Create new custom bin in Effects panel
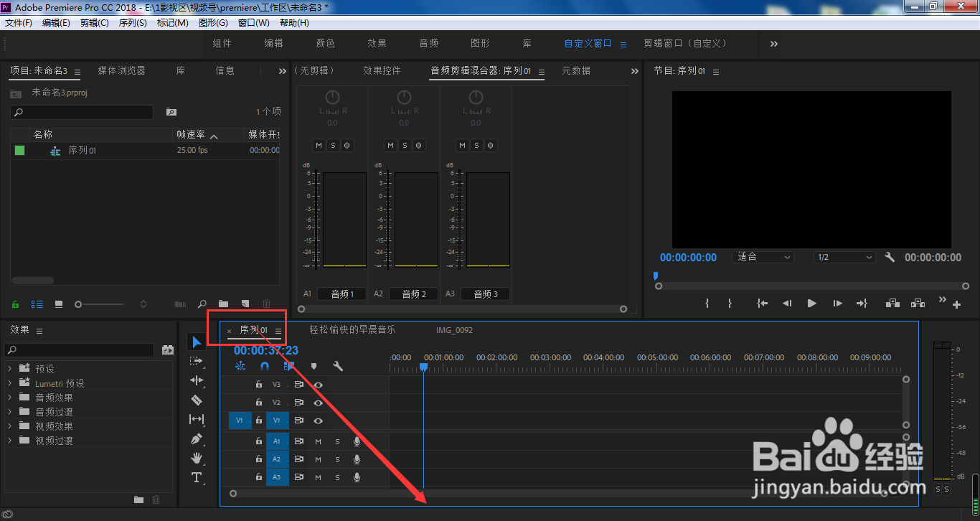The width and height of the screenshot is (980, 521). click(138, 499)
